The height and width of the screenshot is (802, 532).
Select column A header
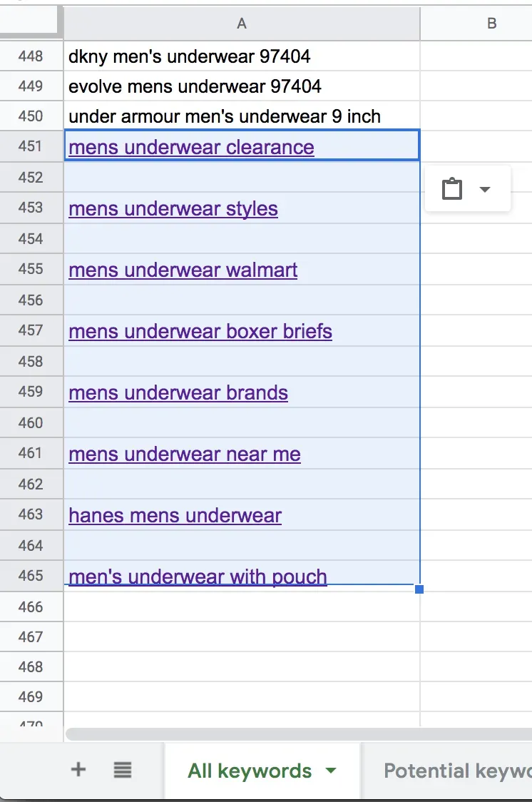[242, 24]
